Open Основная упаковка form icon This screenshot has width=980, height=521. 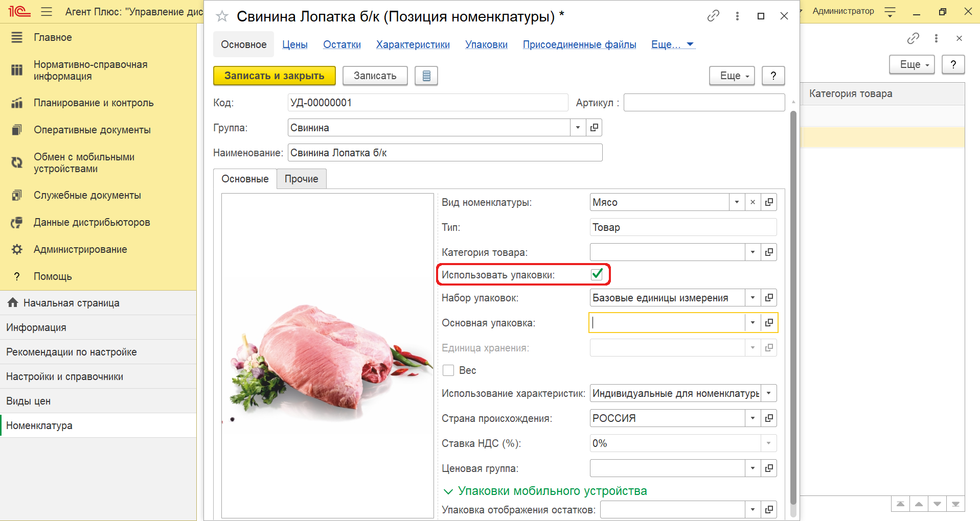click(769, 323)
